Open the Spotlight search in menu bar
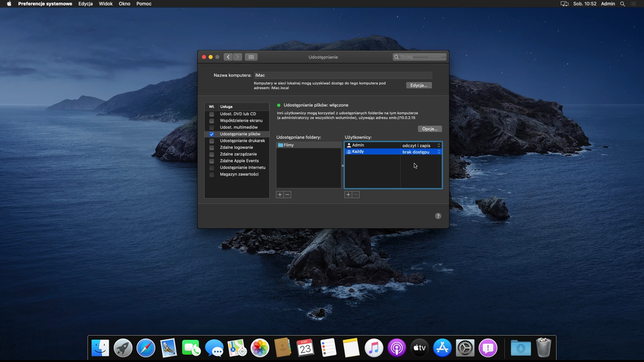This screenshot has width=644, height=362. [622, 4]
